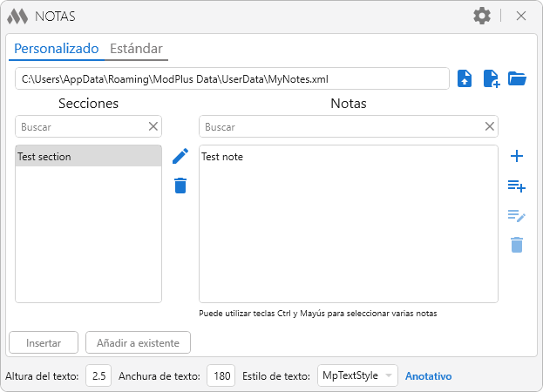Toggle the Anotativo option
This screenshot has height=392, width=543.
coord(429,376)
